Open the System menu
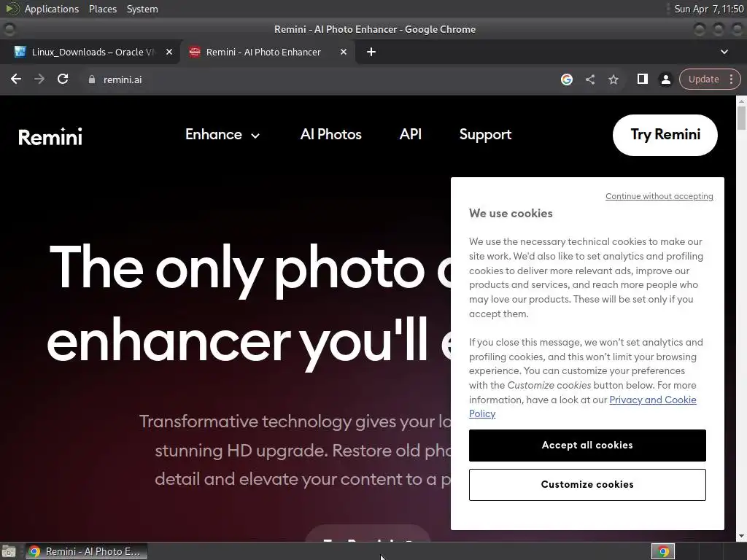 click(142, 9)
